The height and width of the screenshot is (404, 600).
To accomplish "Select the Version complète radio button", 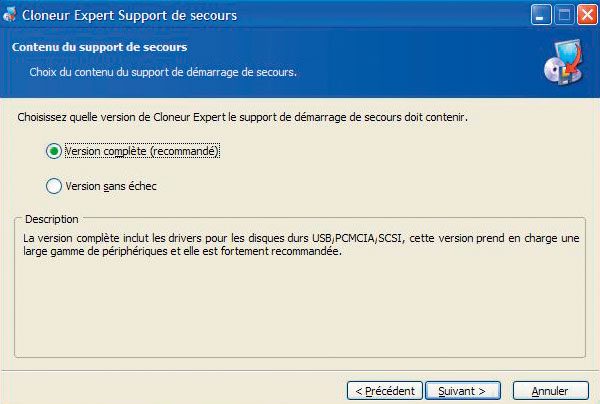I will [x=54, y=151].
